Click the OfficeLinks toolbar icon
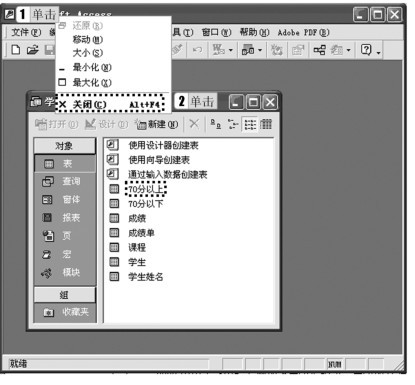 click(219, 50)
